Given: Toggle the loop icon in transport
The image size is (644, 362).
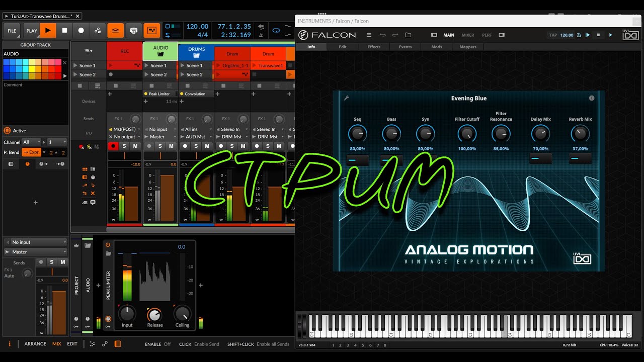Looking at the screenshot, I should point(276,31).
